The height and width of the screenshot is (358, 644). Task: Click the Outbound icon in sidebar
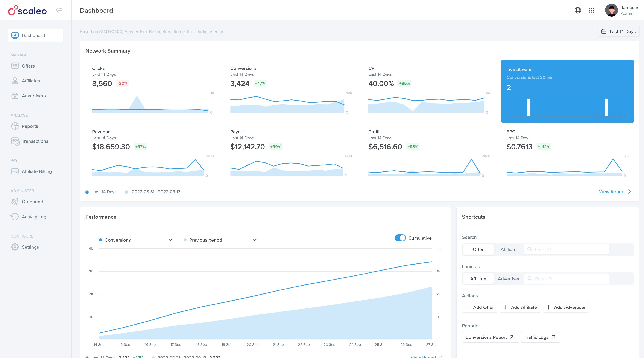click(15, 202)
